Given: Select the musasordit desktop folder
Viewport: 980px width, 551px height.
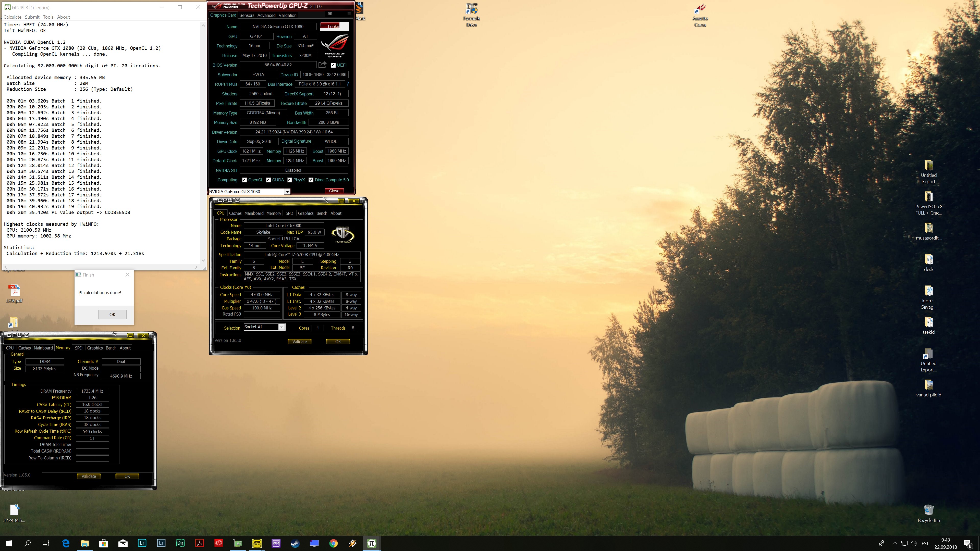Looking at the screenshot, I should coord(929,232).
